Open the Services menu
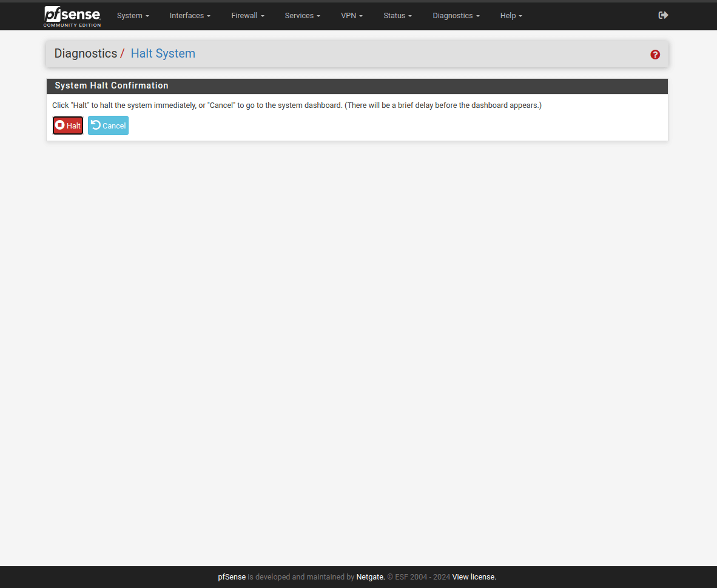The width and height of the screenshot is (717, 588). [x=302, y=16]
